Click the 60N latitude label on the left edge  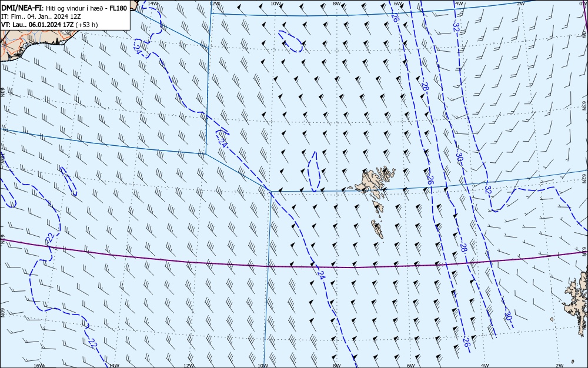(x=2, y=313)
